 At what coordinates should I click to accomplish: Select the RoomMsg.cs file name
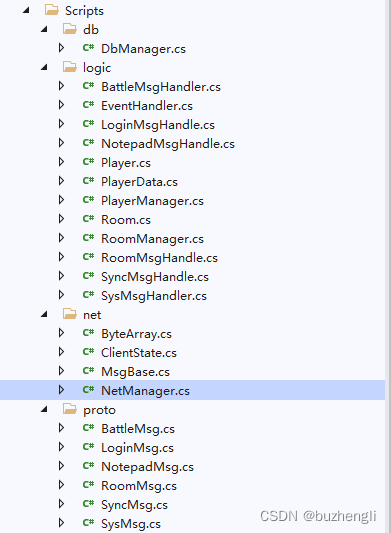click(x=139, y=486)
